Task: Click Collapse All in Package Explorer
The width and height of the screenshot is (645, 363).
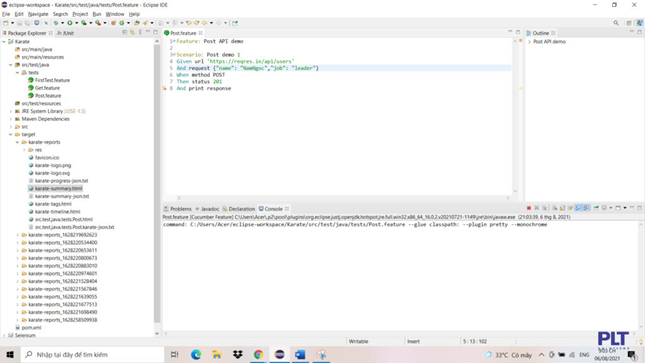Action: tap(125, 33)
